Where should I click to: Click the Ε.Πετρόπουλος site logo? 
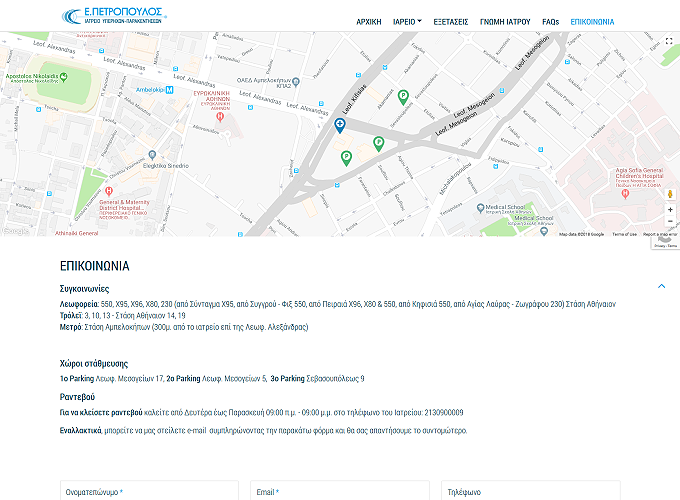pyautogui.click(x=114, y=15)
